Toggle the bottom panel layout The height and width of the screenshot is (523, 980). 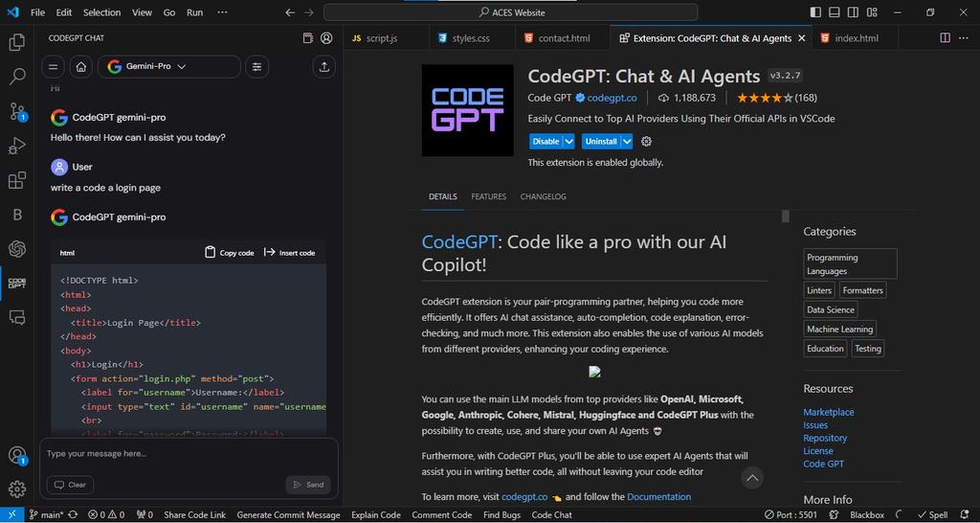coord(835,12)
